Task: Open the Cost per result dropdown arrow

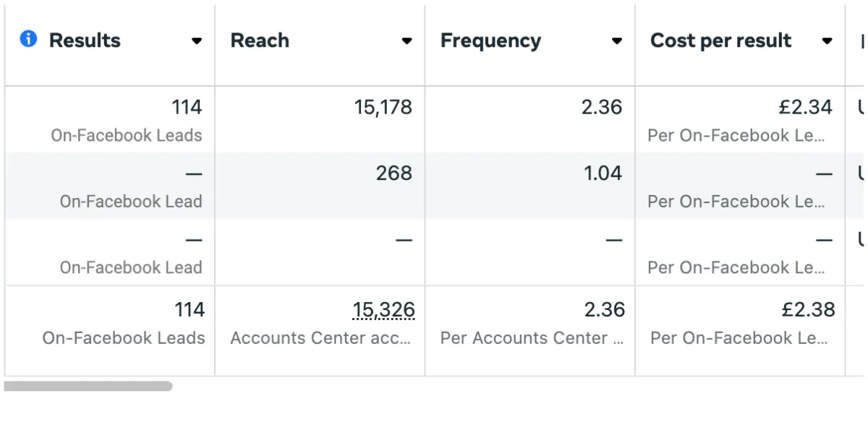Action: tap(827, 41)
